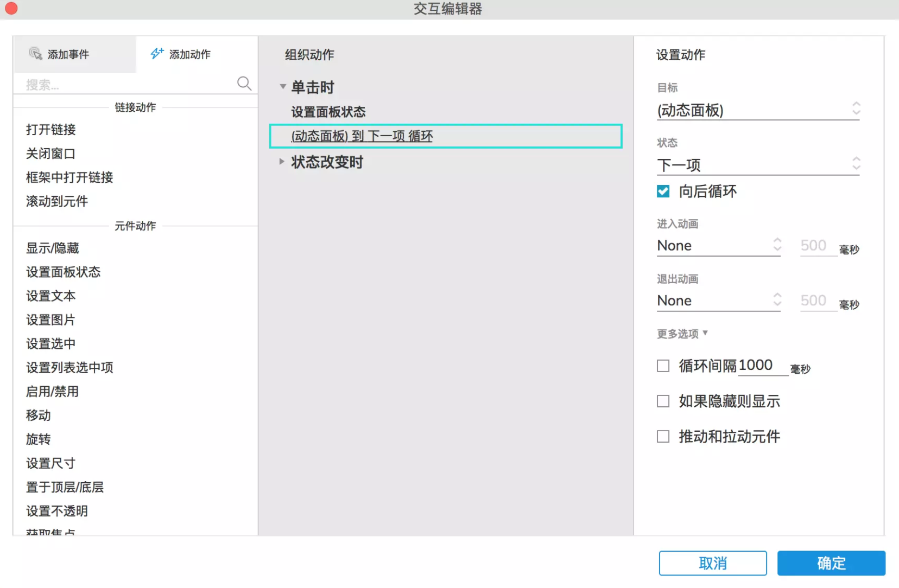Click the 添加动作 lightning icon
This screenshot has width=899, height=588.
(157, 53)
